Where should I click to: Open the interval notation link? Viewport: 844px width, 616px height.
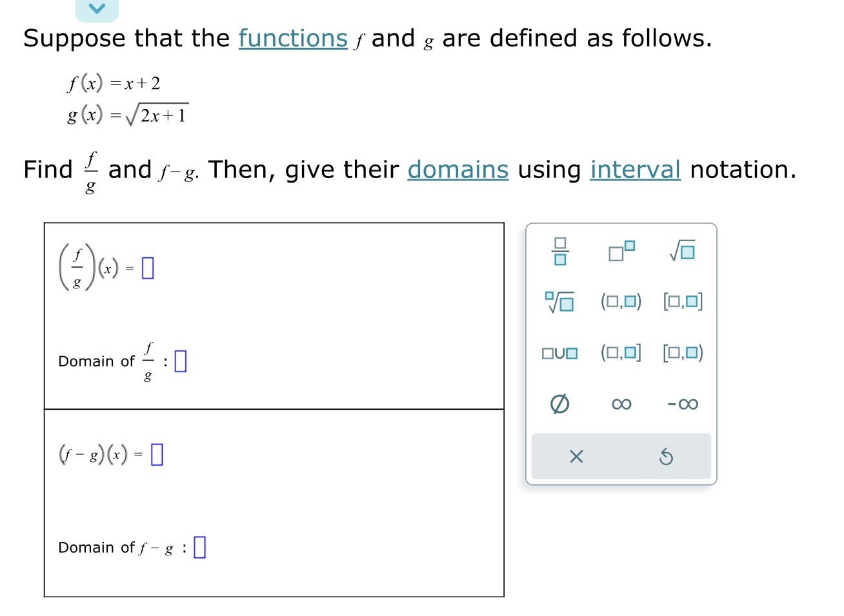pos(635,170)
